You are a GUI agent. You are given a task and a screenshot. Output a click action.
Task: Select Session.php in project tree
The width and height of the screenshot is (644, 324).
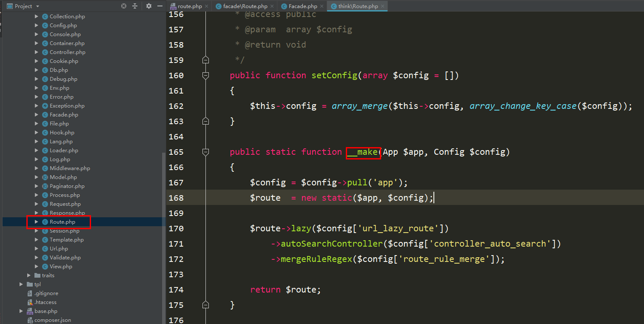tap(65, 231)
